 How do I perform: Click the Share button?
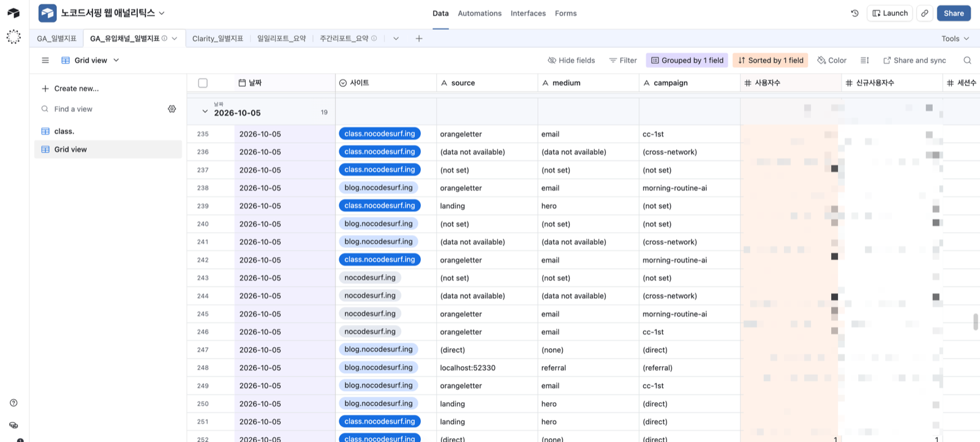[x=954, y=13]
